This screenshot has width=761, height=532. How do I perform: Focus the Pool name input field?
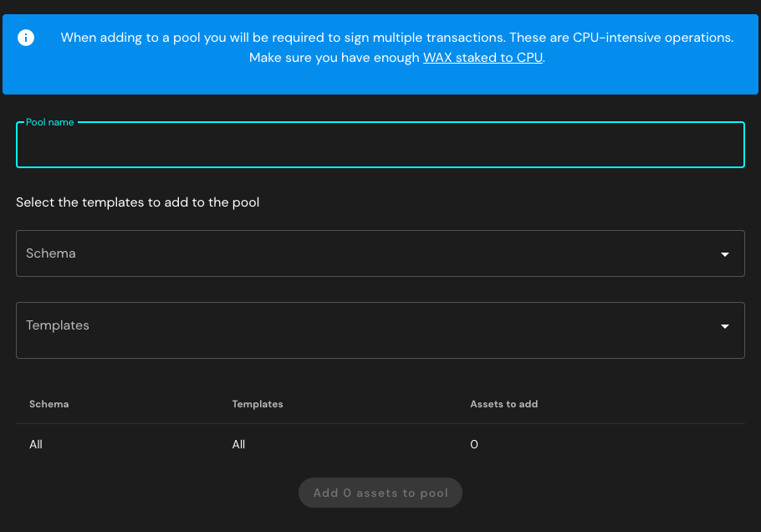pos(380,147)
